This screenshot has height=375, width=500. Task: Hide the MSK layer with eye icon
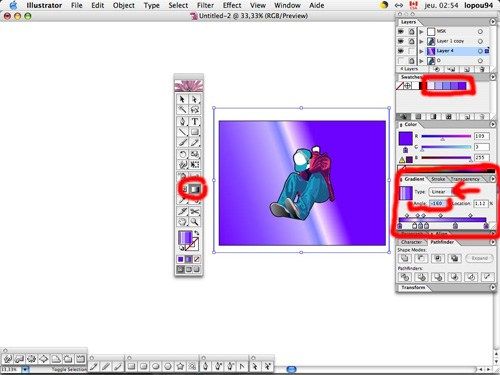(401, 31)
